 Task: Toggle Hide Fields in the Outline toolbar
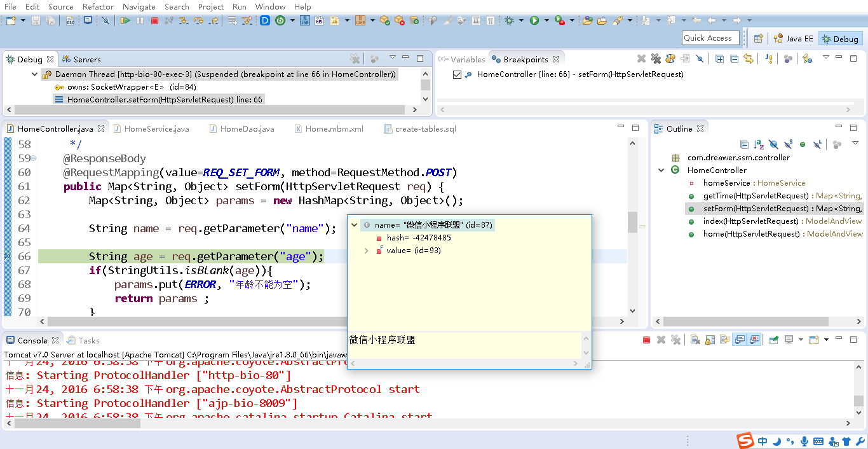point(773,145)
